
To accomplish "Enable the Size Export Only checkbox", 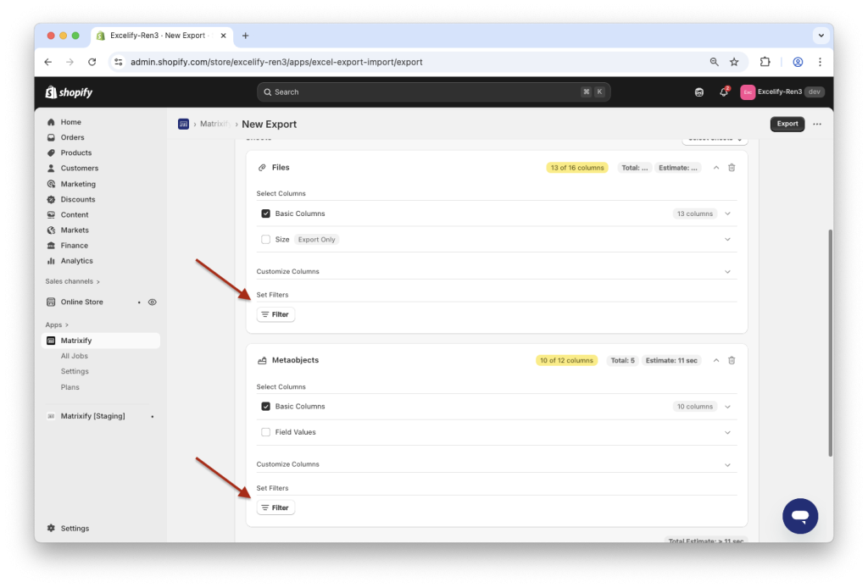I will (265, 239).
